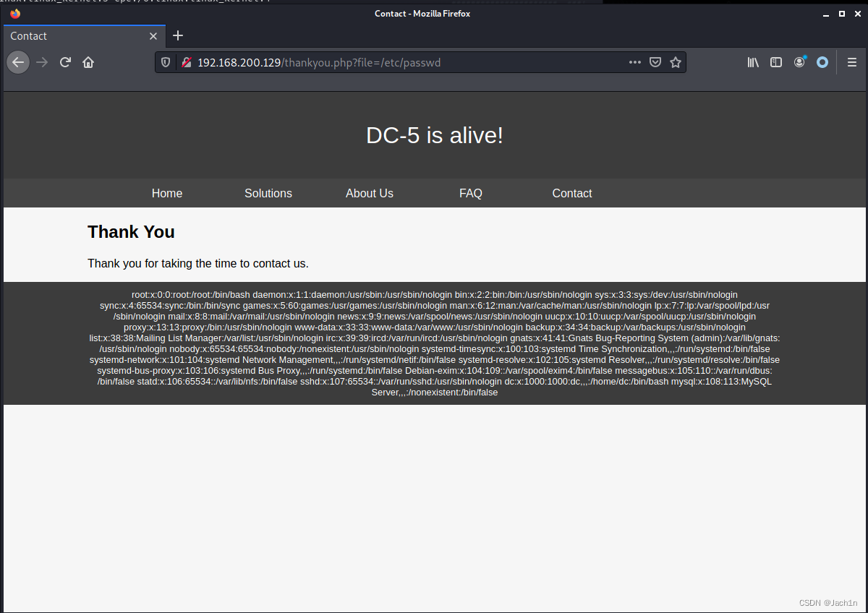Open the Library bookmarks and history menu
Image resolution: width=868 pixels, height=613 pixels.
click(x=753, y=63)
